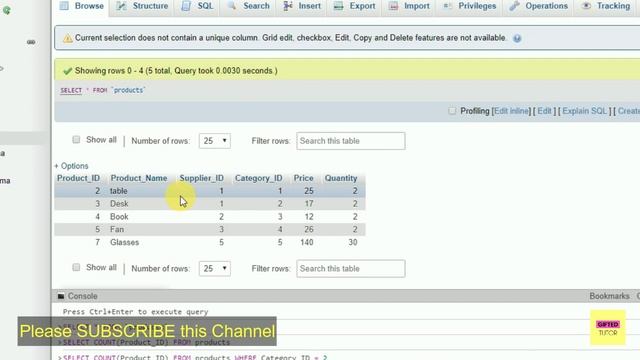Click the lower Filter rows search field
Screen dimensions: 640x360
[x=351, y=269]
